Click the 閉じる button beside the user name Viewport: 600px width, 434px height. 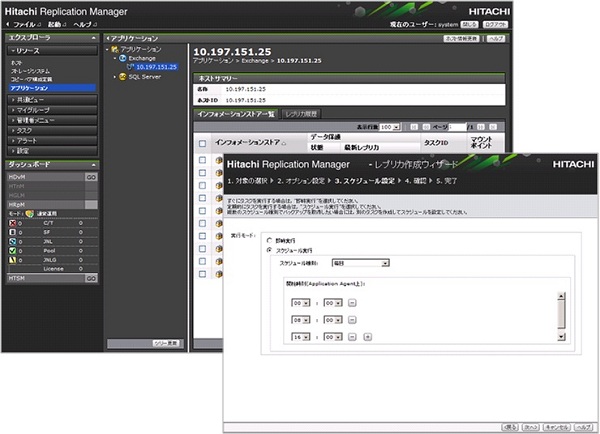469,24
